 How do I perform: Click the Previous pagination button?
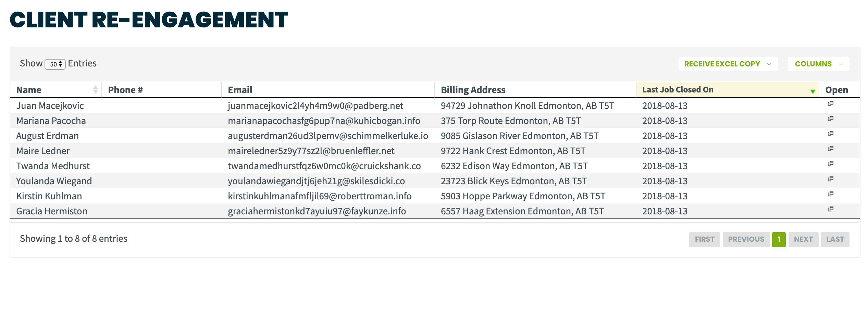pos(746,239)
